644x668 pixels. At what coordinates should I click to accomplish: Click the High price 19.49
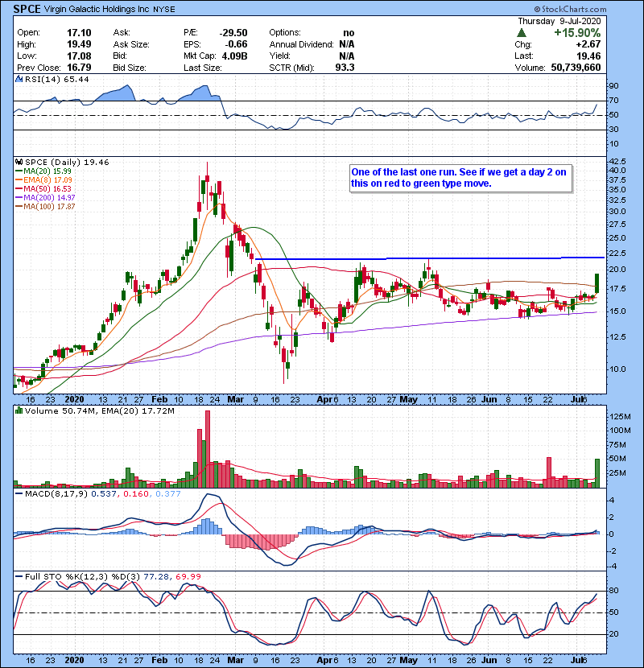pos(79,44)
